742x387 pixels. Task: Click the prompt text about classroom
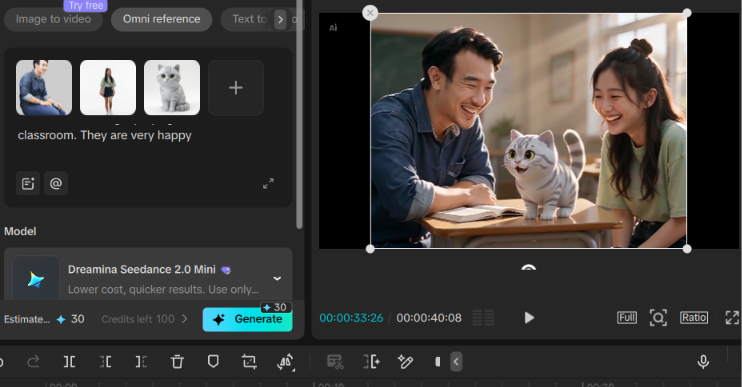coord(105,135)
